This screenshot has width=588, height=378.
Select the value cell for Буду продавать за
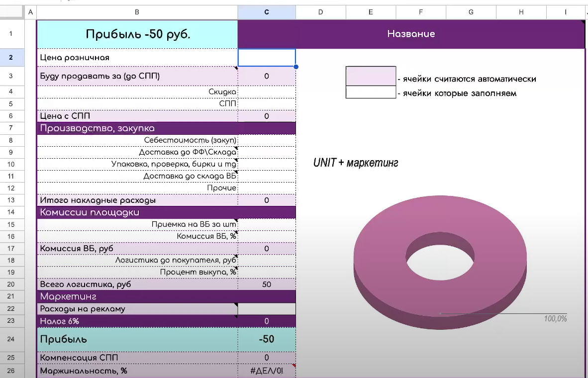(x=267, y=76)
